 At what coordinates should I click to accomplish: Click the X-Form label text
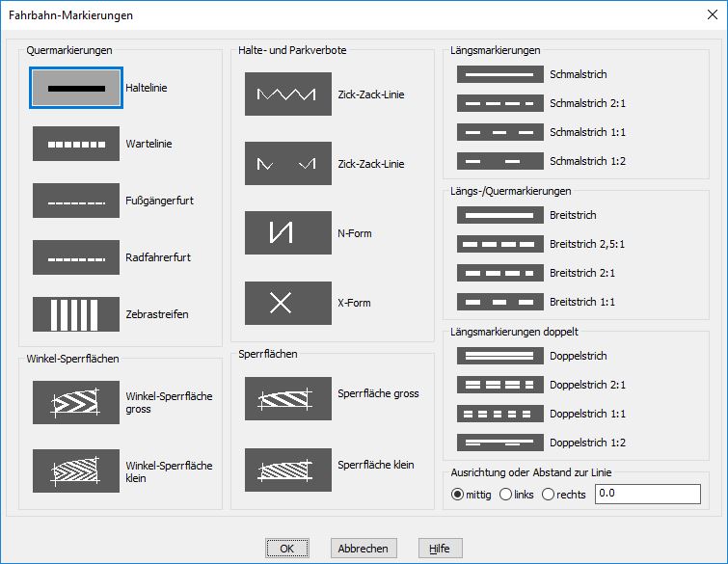(354, 303)
